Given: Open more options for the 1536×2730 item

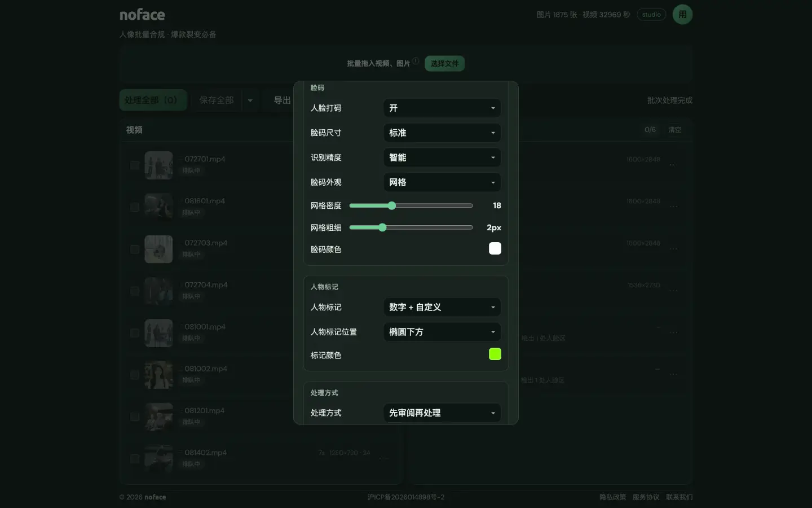Looking at the screenshot, I should click(673, 291).
